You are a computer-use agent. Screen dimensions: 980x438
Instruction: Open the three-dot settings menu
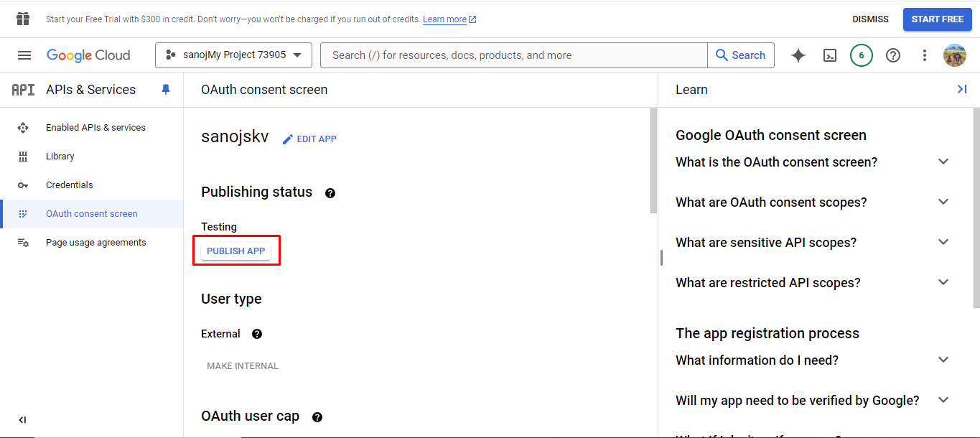[x=925, y=55]
